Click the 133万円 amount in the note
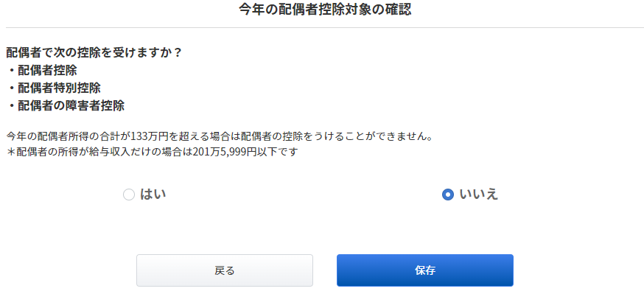This screenshot has width=644, height=294. [148, 136]
